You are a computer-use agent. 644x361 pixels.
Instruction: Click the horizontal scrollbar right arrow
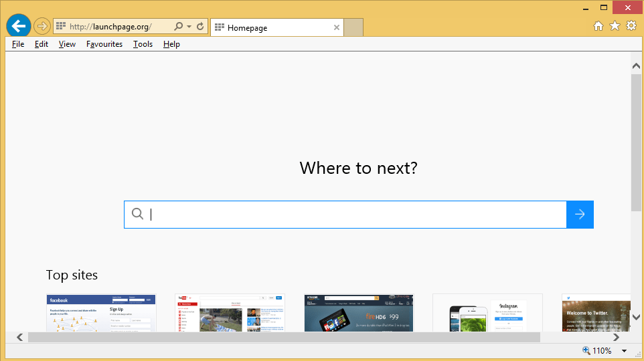coord(616,337)
